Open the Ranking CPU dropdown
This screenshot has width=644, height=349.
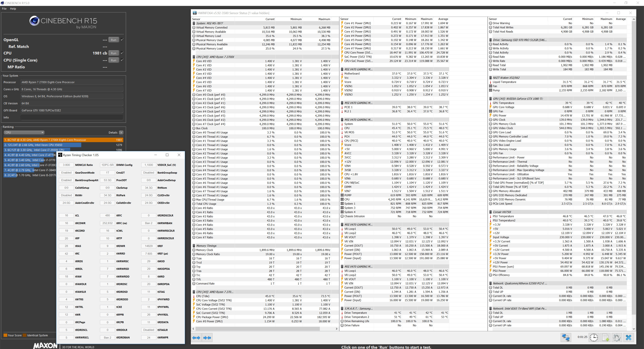point(24,133)
